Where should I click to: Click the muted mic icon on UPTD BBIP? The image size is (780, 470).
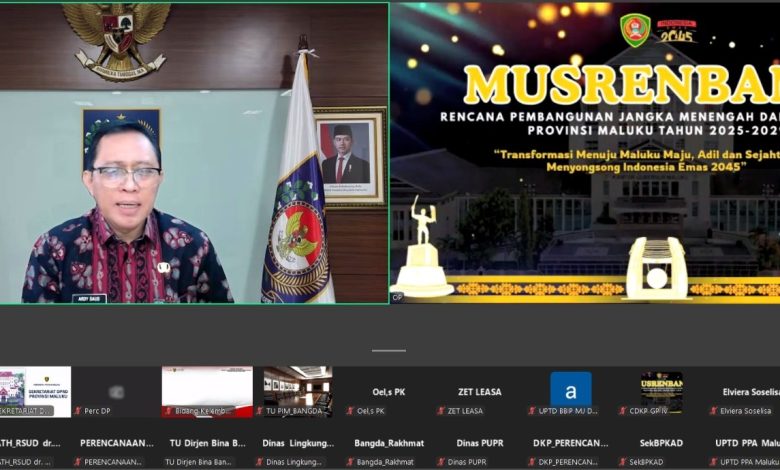pos(531,411)
